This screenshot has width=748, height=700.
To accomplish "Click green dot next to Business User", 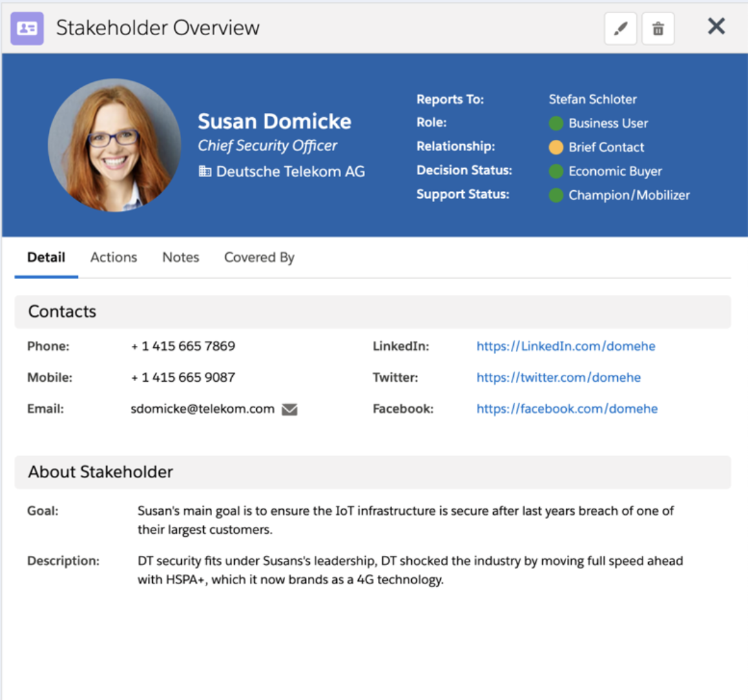I will point(556,123).
